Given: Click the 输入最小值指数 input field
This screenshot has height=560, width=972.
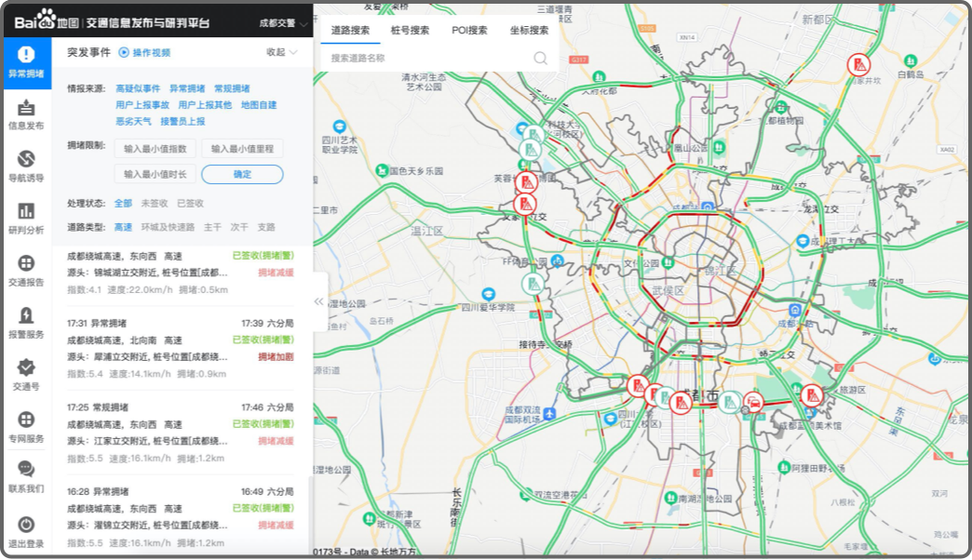Looking at the screenshot, I should pyautogui.click(x=155, y=149).
